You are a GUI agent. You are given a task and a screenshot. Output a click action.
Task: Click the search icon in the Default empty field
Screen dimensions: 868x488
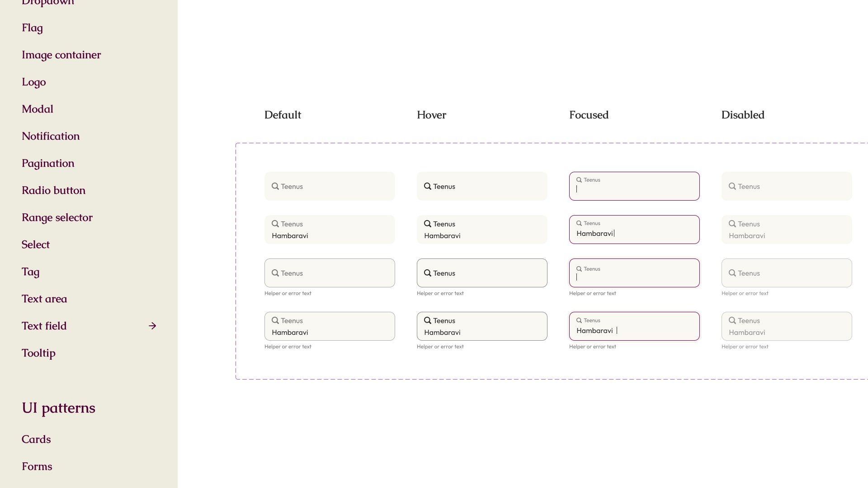(x=276, y=186)
